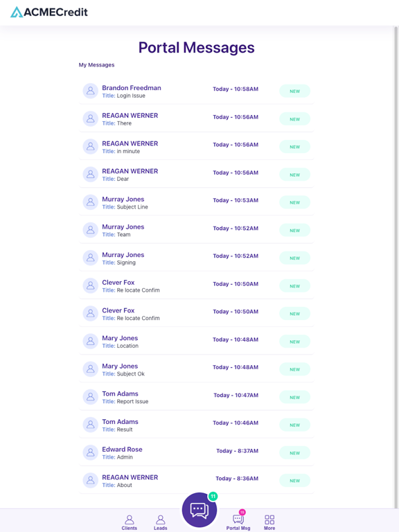The width and height of the screenshot is (399, 532).
Task: Click NEW badge on Mary Jones Location
Action: [x=294, y=342]
